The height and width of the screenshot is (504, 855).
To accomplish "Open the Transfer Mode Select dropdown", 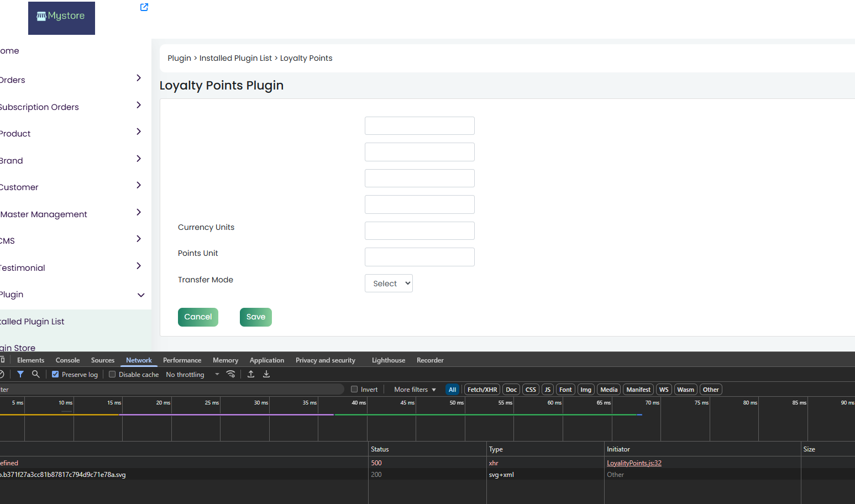I will 389,283.
